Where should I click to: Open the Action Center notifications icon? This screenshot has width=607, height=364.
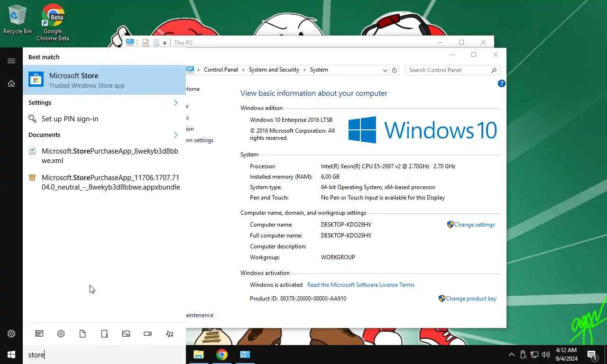click(x=592, y=355)
